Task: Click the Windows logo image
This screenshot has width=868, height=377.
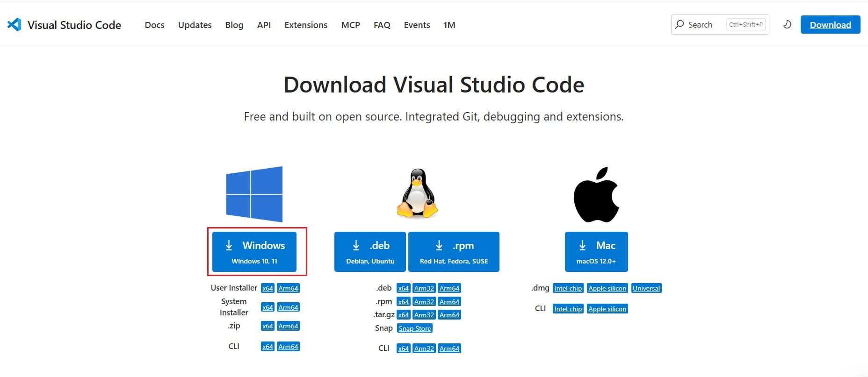Action: coord(254,194)
